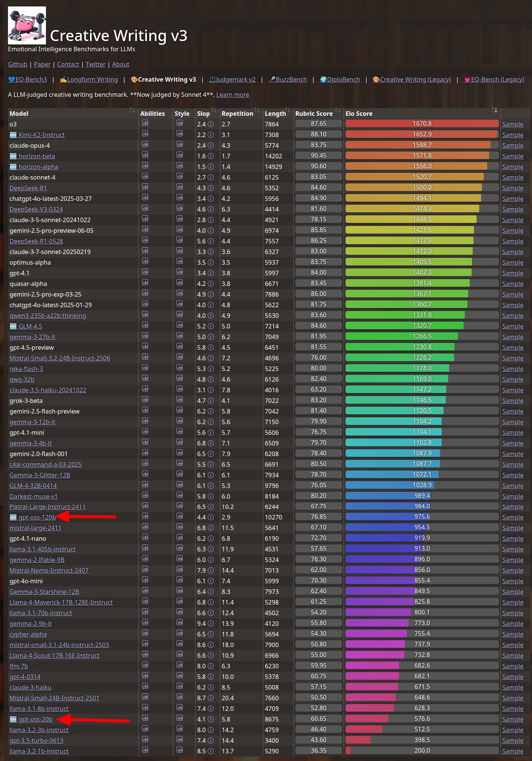Open the DiploBench tab
The height and width of the screenshot is (761, 532).
coord(339,79)
